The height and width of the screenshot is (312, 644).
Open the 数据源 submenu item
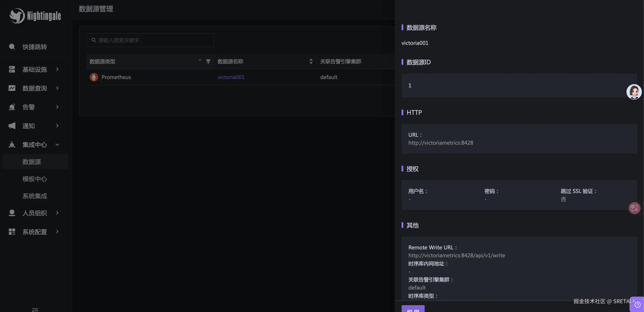(x=32, y=162)
